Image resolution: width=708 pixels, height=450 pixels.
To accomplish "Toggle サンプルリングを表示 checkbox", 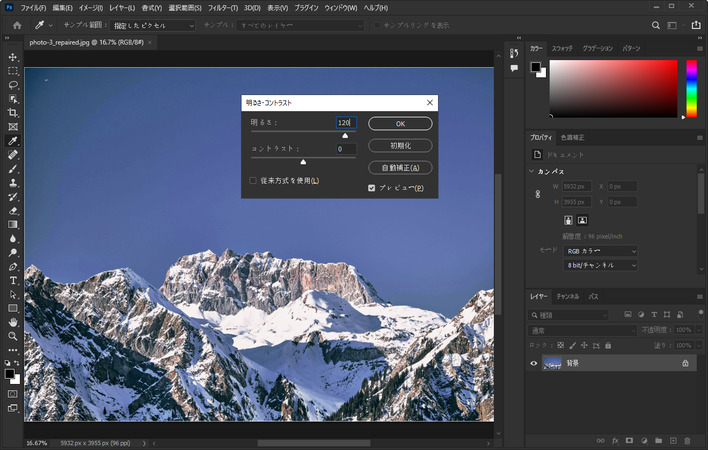I will coord(377,25).
